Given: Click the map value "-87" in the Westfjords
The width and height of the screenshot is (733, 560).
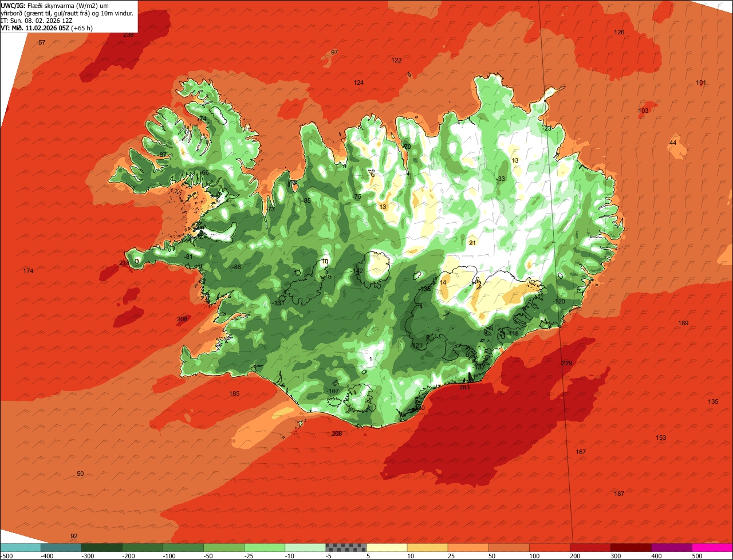Looking at the screenshot, I should (162, 155).
